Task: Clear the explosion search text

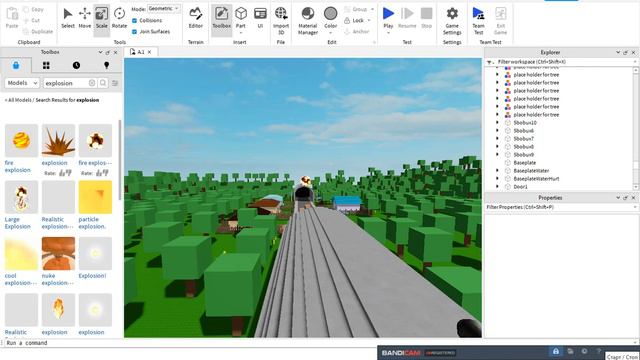Action: (92, 83)
